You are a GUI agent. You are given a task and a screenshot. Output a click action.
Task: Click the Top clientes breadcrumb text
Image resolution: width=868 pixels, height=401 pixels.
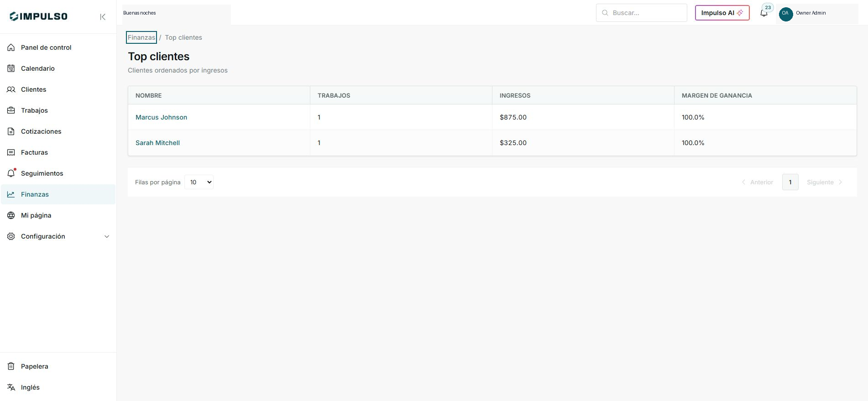pos(183,37)
